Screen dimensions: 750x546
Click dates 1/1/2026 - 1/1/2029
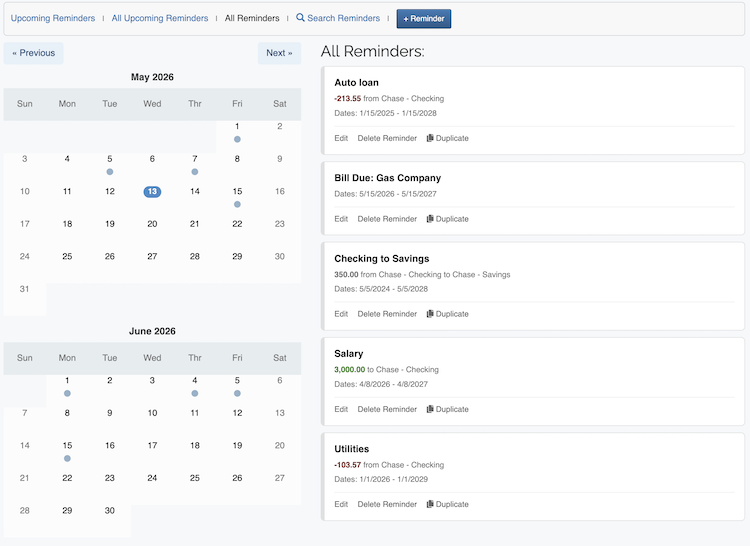(381, 479)
